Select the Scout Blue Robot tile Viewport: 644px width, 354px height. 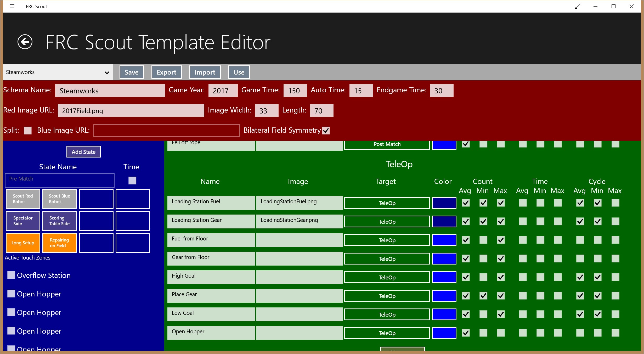[60, 199]
